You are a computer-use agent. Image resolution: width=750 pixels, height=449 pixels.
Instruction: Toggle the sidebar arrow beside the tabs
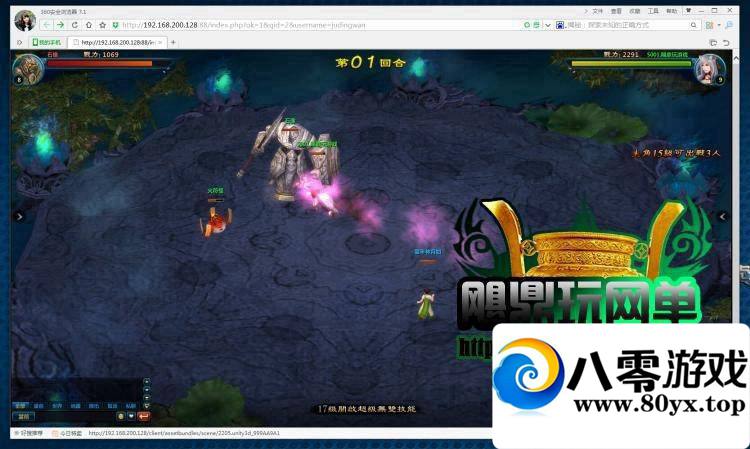tap(20, 43)
